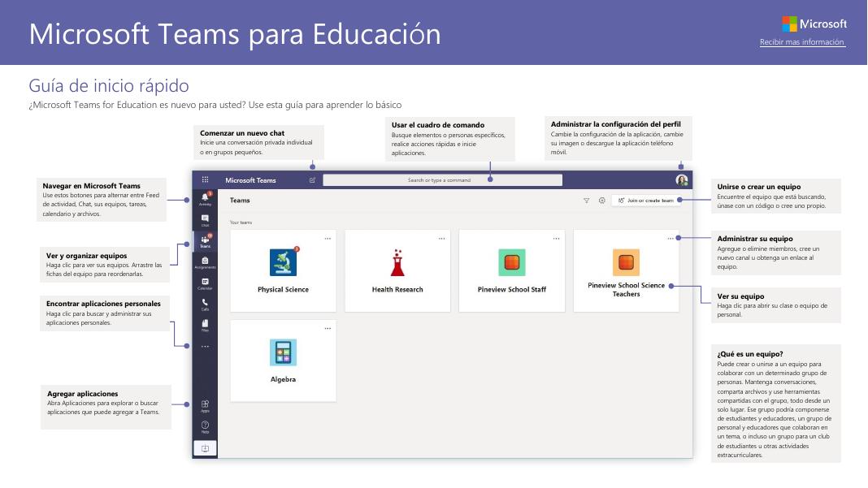Click the Microsoft logo in header
The width and height of the screenshot is (868, 488).
[814, 24]
